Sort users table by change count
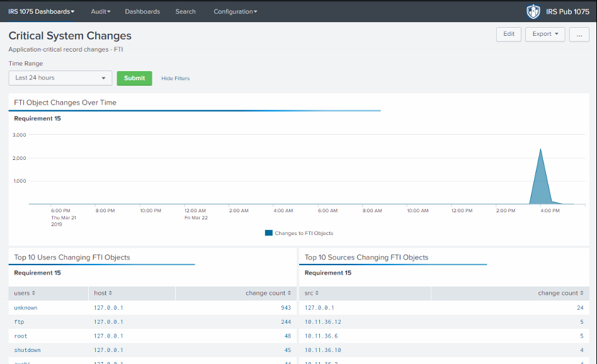The height and width of the screenshot is (364, 597). (268, 293)
